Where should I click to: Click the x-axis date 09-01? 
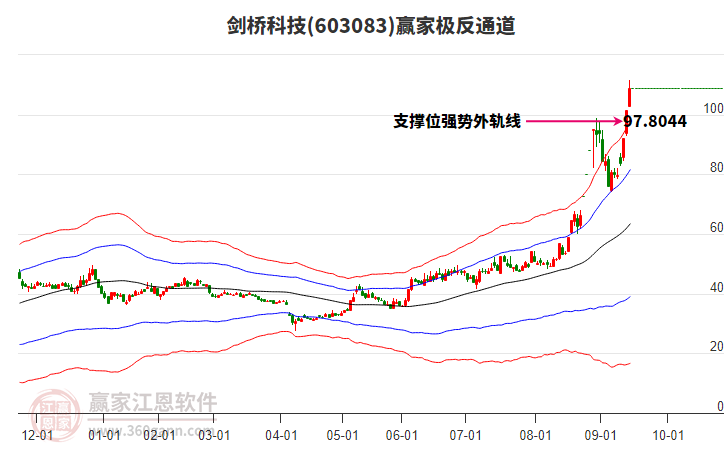coord(601,436)
